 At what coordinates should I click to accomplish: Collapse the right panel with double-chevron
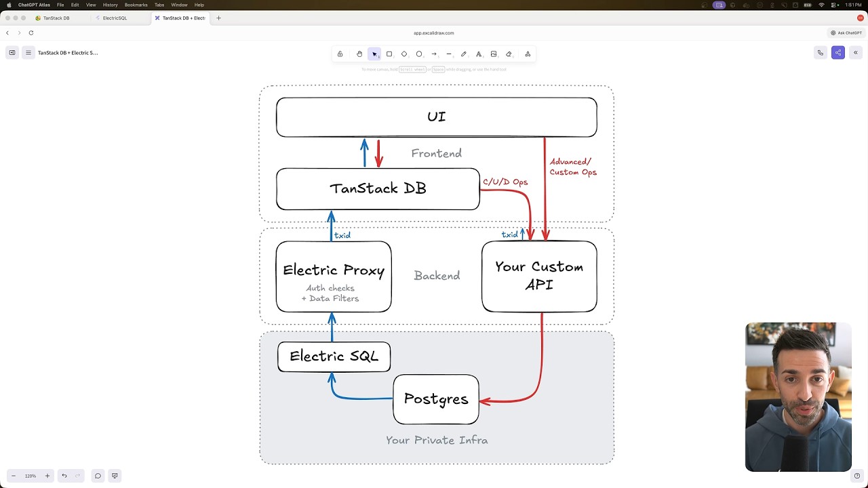[x=856, y=52]
